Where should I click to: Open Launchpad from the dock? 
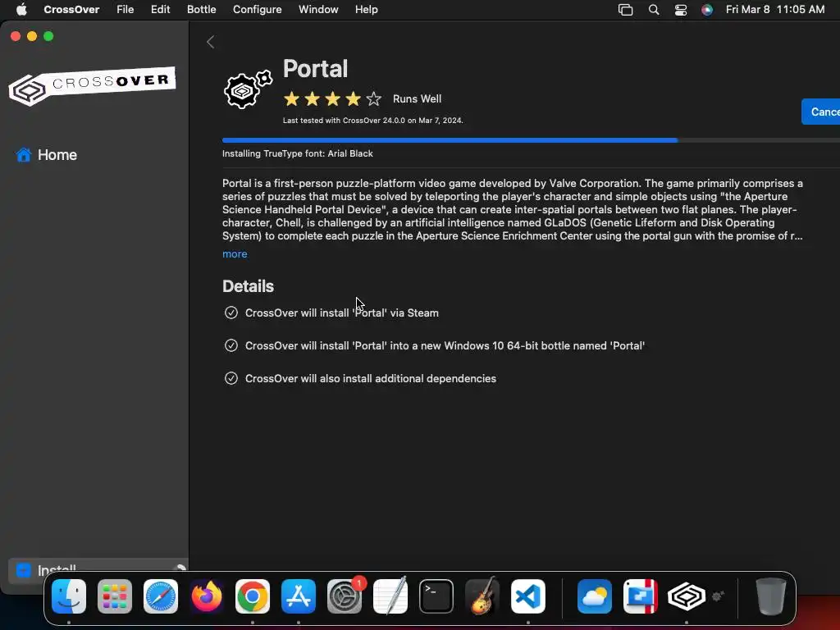[115, 596]
